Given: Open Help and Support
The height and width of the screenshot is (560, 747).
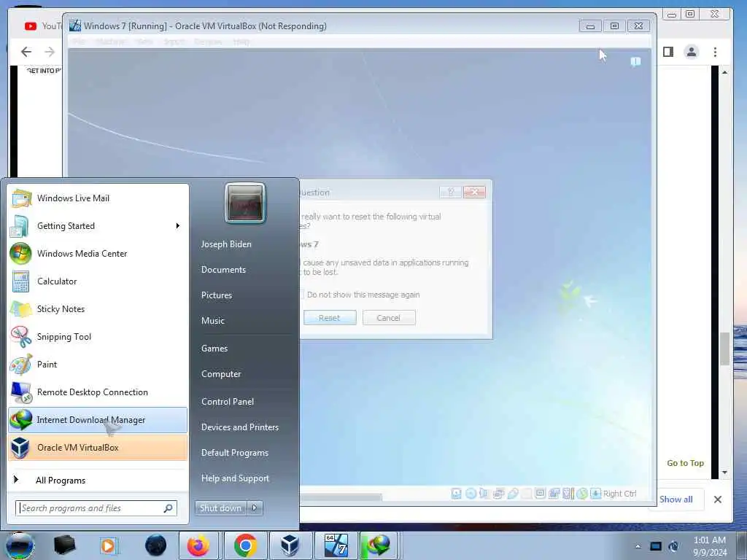Looking at the screenshot, I should (235, 478).
